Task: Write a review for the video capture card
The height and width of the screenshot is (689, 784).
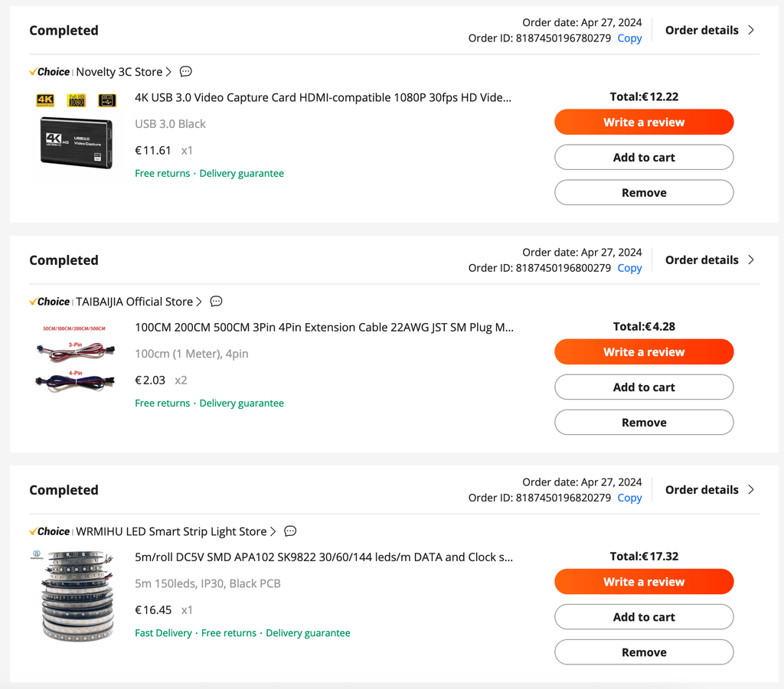Action: click(644, 122)
